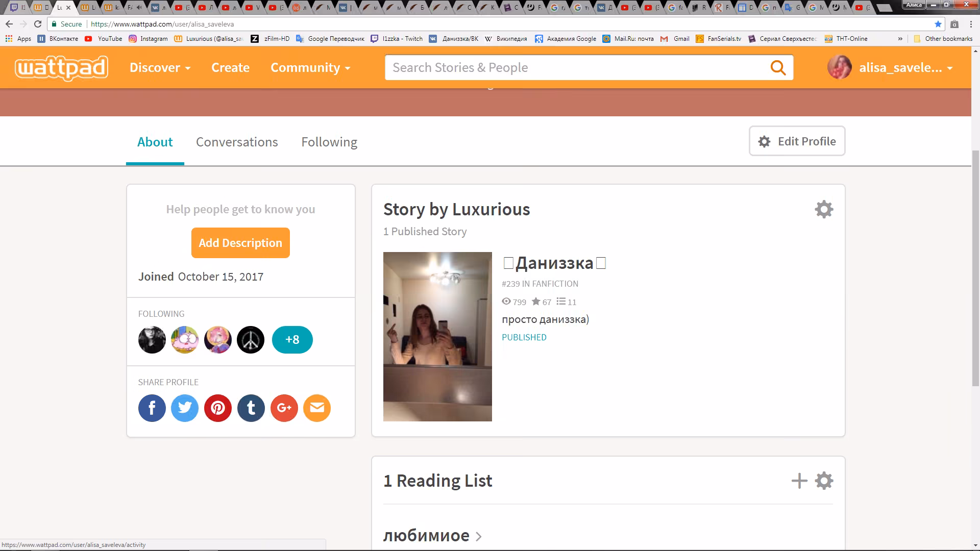Click the Add Description button
Viewport: 980px width, 551px height.
click(240, 243)
